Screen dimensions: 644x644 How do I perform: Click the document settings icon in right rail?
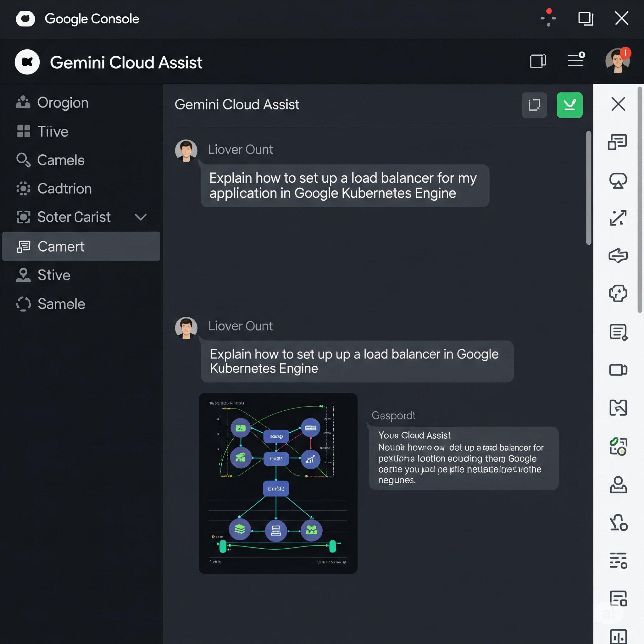tap(618, 598)
